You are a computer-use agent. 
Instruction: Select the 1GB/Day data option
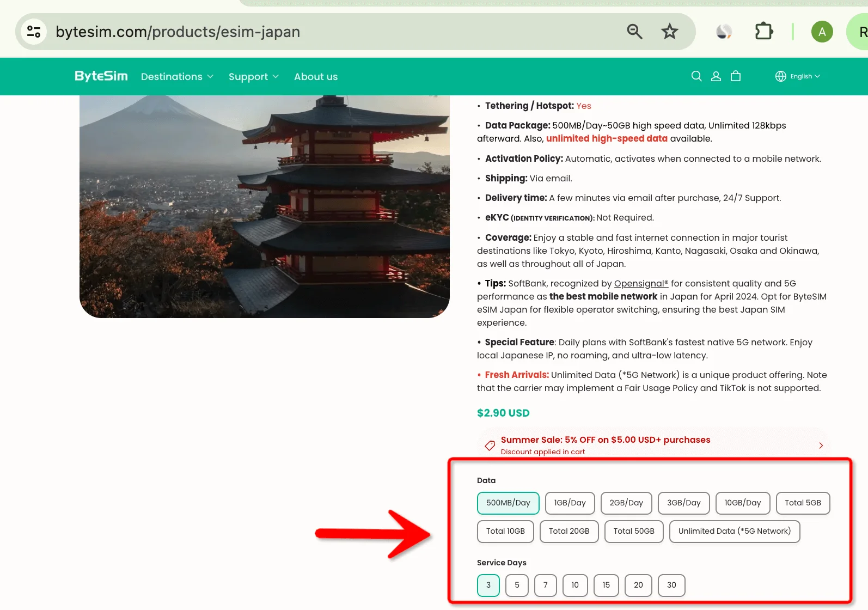[x=570, y=503]
